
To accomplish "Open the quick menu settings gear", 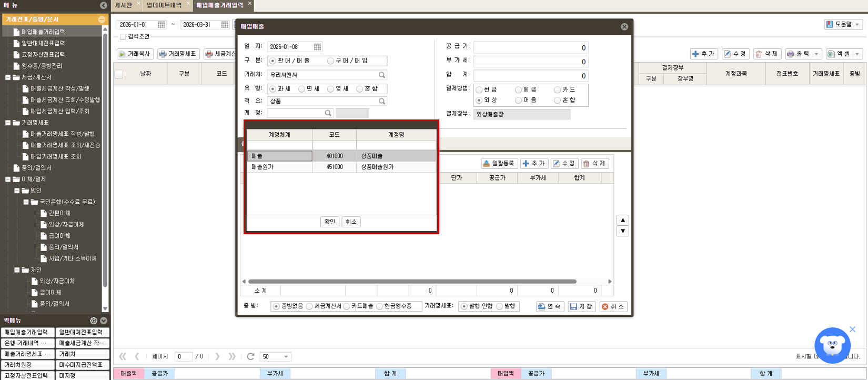I will click(x=94, y=321).
